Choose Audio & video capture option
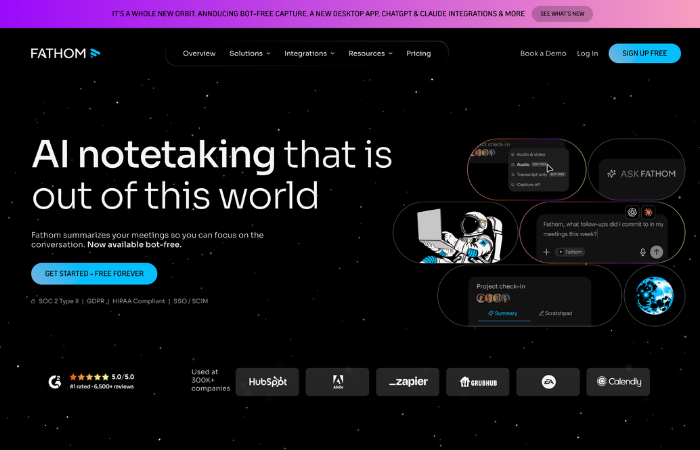This screenshot has height=450, width=700. click(528, 154)
